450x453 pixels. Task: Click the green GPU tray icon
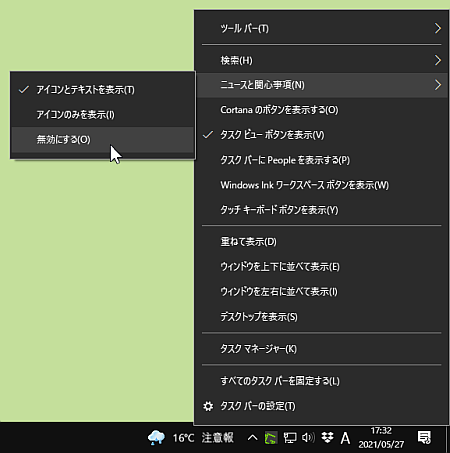(x=270, y=438)
